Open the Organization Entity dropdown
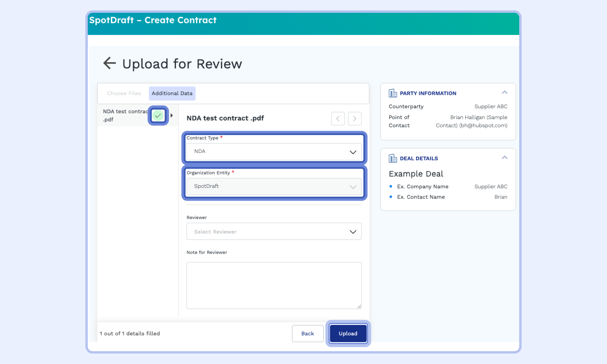 pyautogui.click(x=274, y=186)
